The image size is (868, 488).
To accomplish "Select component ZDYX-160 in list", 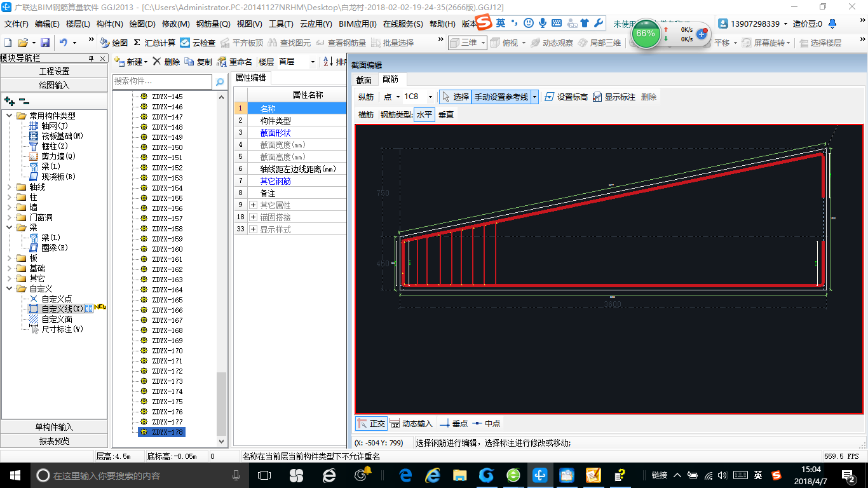I will (x=167, y=249).
